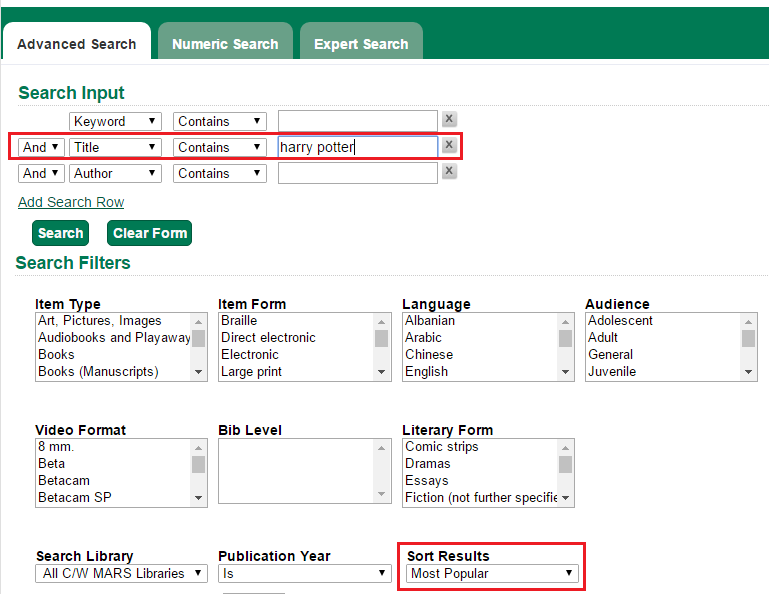Image resolution: width=769 pixels, height=594 pixels.
Task: Remove the Author search row with X
Action: [449, 172]
